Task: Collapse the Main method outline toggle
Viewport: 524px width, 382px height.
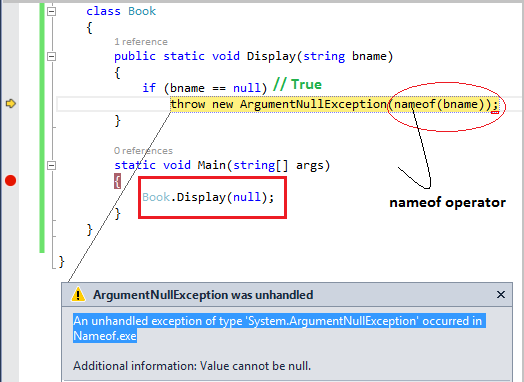Action: 51,165
